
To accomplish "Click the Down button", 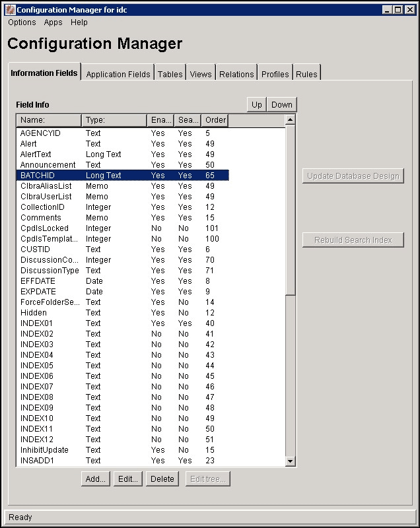I will [x=282, y=105].
